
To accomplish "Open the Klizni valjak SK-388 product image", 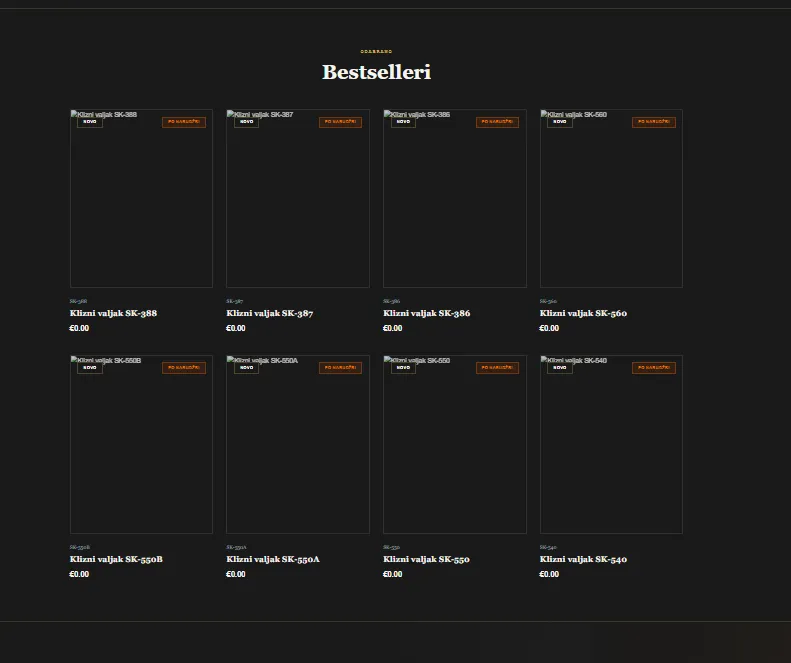I will (x=141, y=198).
